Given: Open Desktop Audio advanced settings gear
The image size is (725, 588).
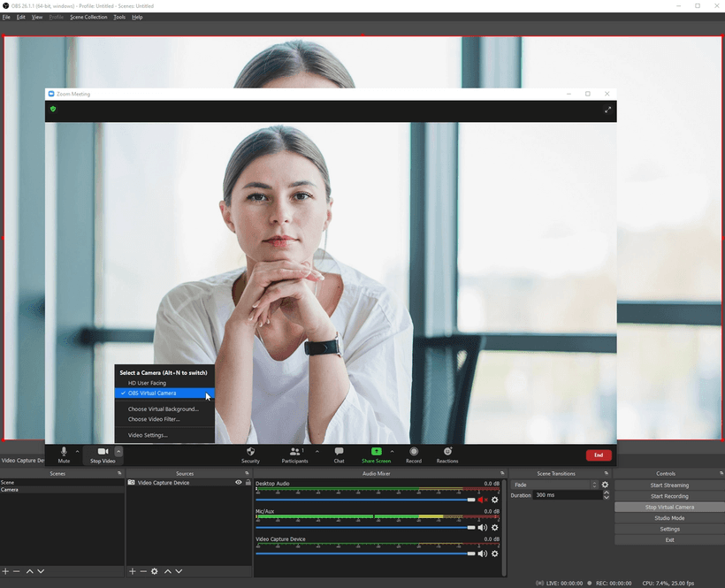Looking at the screenshot, I should click(x=494, y=500).
